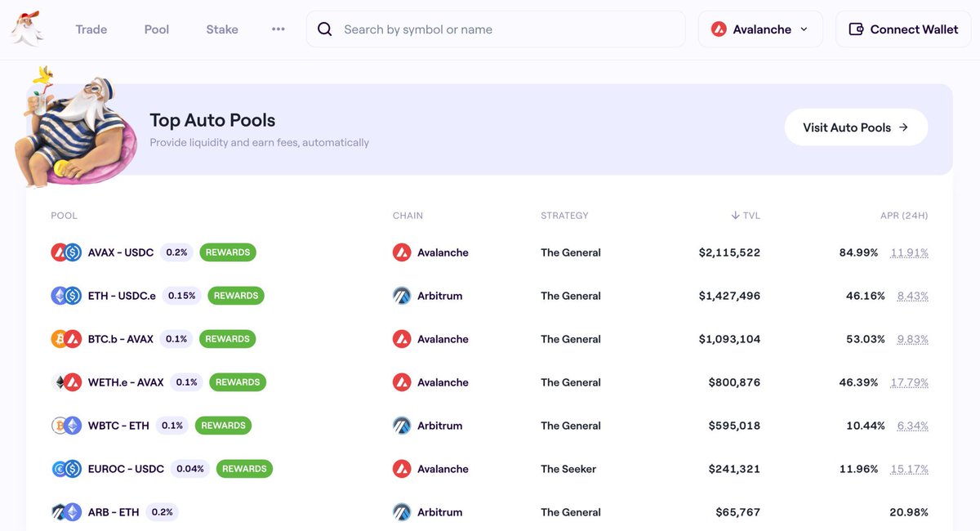This screenshot has width=980, height=531.
Task: Click the search magnifier icon
Action: (324, 29)
